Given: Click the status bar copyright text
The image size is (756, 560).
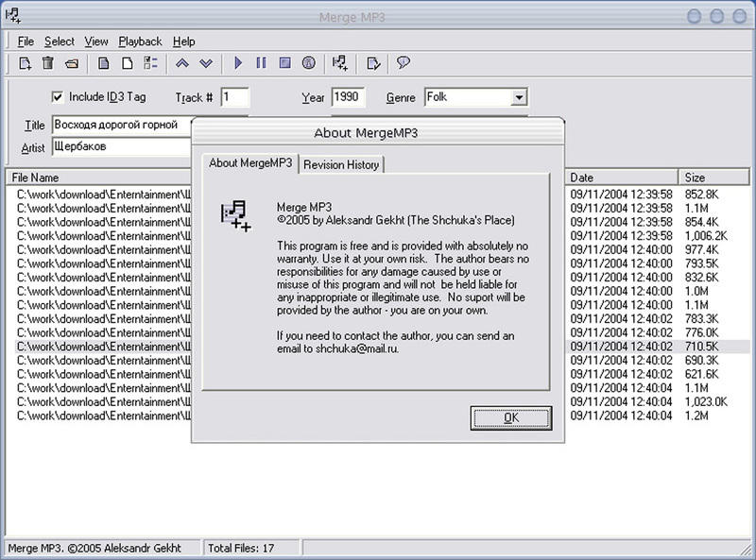Looking at the screenshot, I should click(94, 548).
